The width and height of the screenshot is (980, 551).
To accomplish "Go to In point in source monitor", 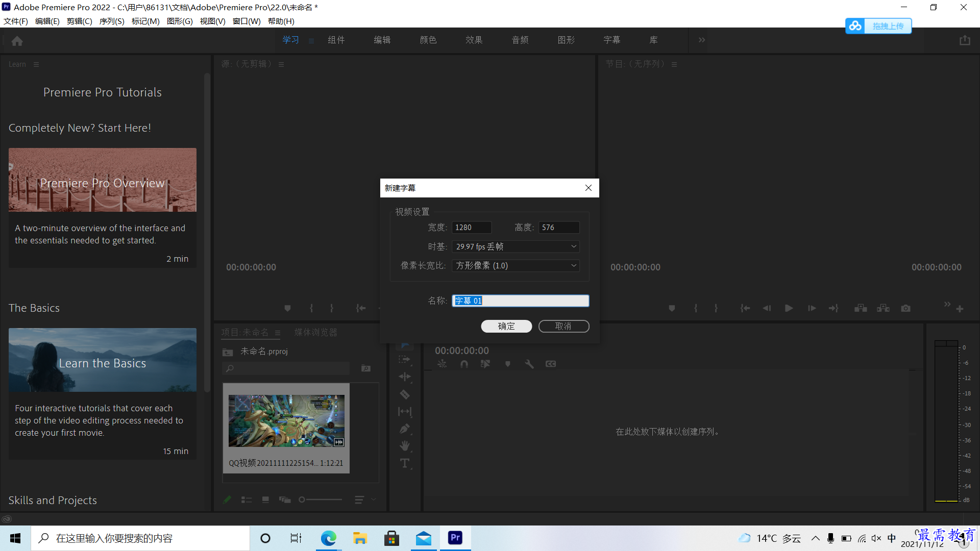I will click(361, 308).
